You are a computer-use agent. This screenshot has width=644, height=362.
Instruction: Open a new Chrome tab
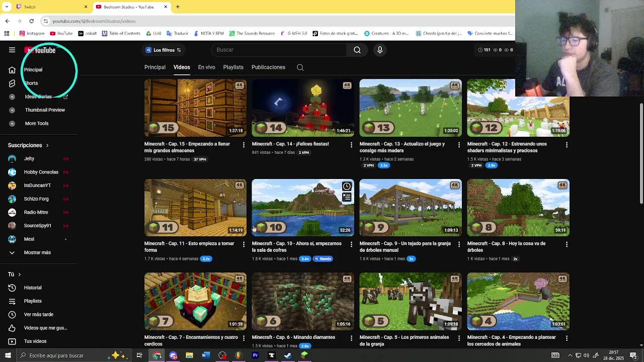tap(178, 7)
